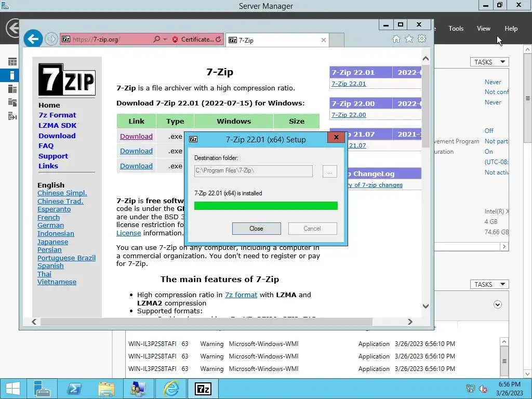Open the FAQ sidebar link
The height and width of the screenshot is (399, 532).
pyautogui.click(x=46, y=146)
